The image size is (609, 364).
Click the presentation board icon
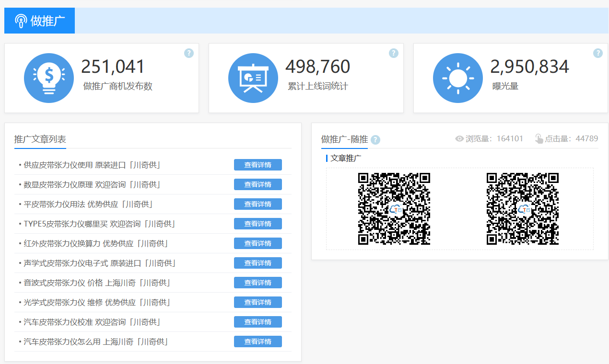253,78
